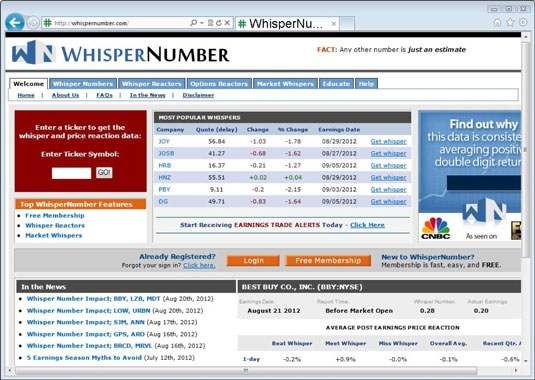535x380 pixels.
Task: Open the new blank tab button
Action: click(347, 24)
